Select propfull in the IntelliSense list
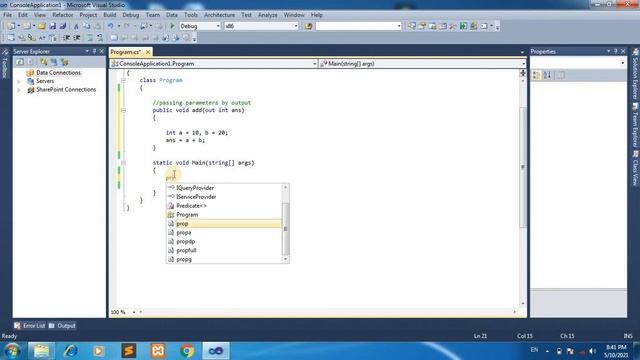This screenshot has height=360, width=640. [224, 250]
